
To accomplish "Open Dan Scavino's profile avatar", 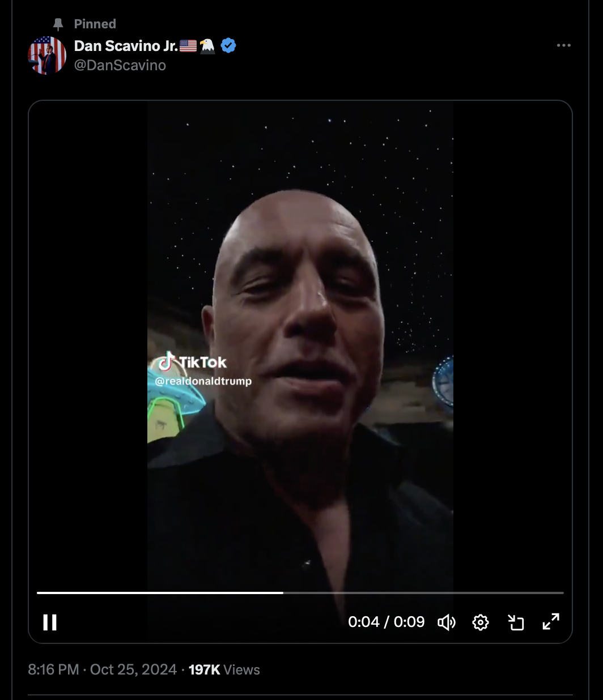I will 47,56.
